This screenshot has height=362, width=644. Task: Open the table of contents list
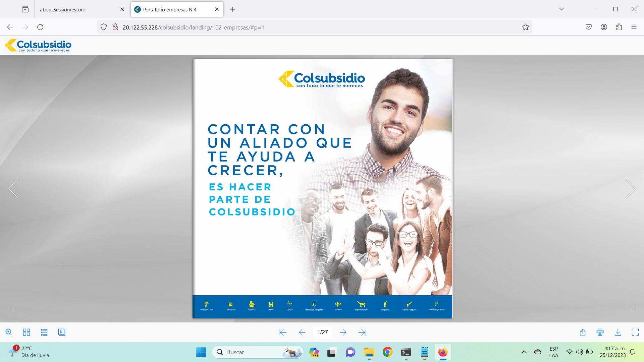click(x=44, y=332)
